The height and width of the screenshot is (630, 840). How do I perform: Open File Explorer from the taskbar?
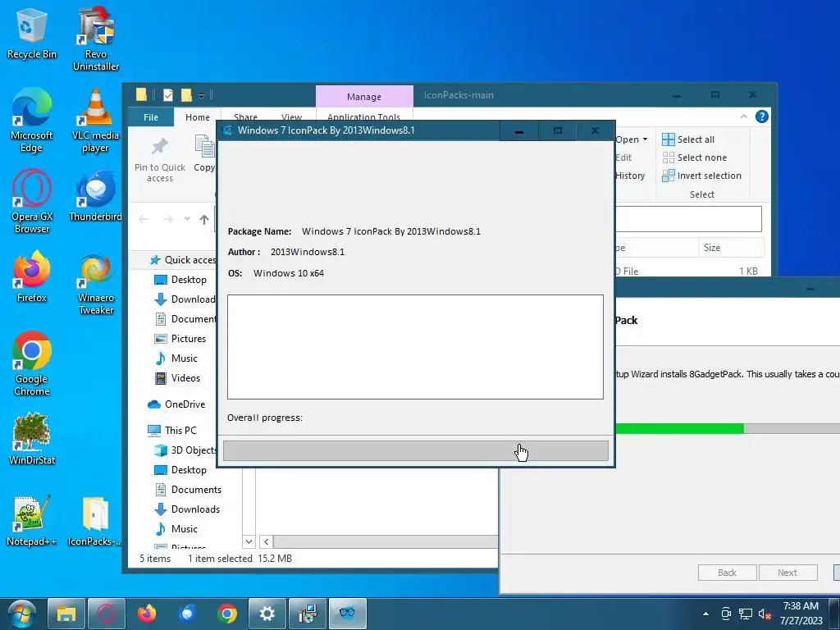66,614
